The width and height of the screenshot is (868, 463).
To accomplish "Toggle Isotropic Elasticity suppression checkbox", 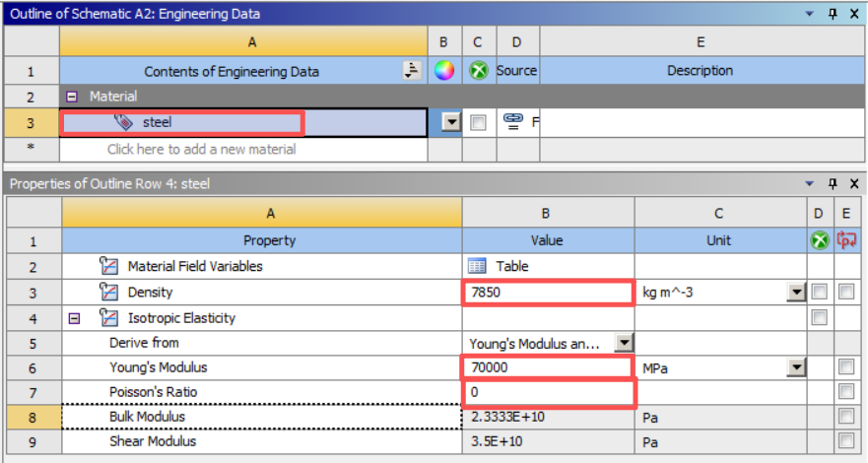I will click(820, 317).
